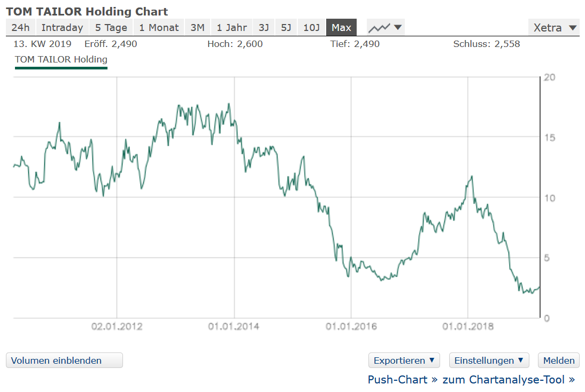Click the 01.01.2018 date axis label
585x392 pixels.
pyautogui.click(x=468, y=327)
